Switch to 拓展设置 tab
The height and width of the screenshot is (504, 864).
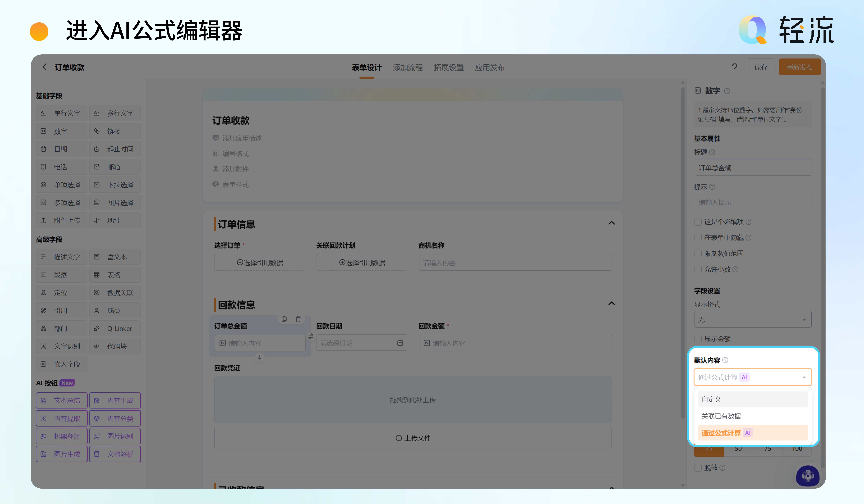click(x=449, y=67)
